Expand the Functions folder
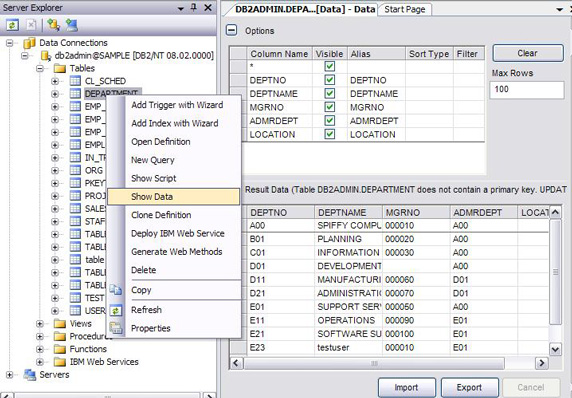The image size is (572, 398). [40, 349]
